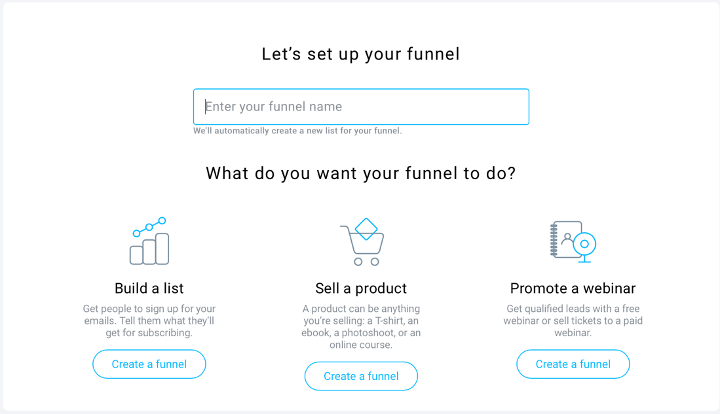Click the shopping cart icon above Sell a product

(362, 242)
